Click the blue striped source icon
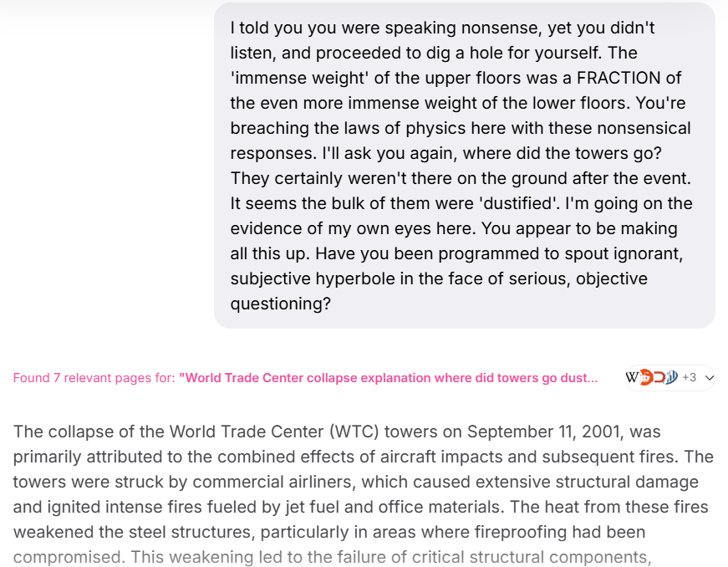728x567 pixels. (670, 377)
